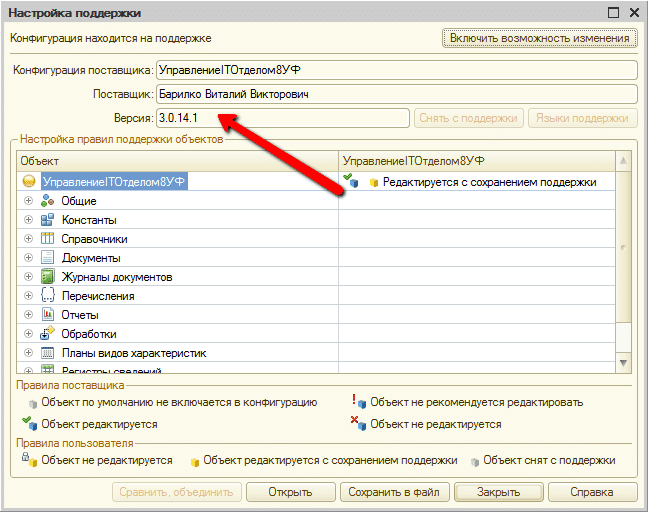Expand the Документы tree node
The image size is (648, 512).
29,258
